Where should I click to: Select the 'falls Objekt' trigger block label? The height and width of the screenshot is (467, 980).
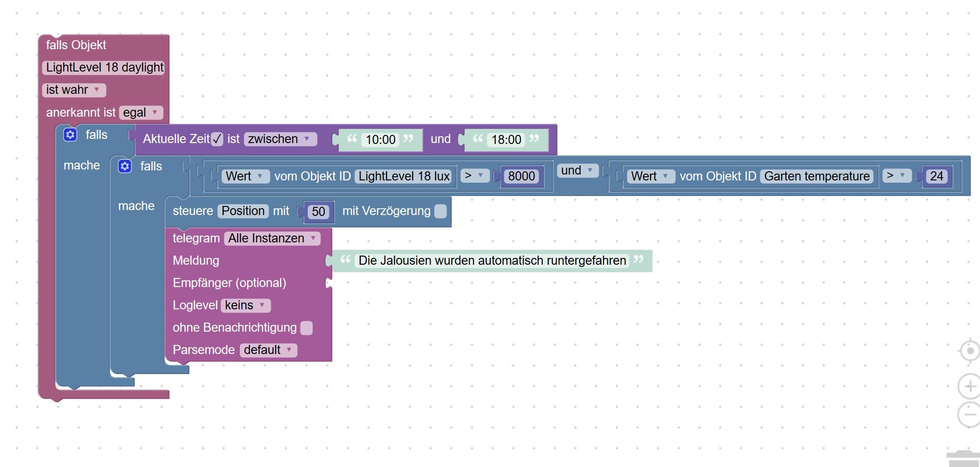[x=76, y=45]
